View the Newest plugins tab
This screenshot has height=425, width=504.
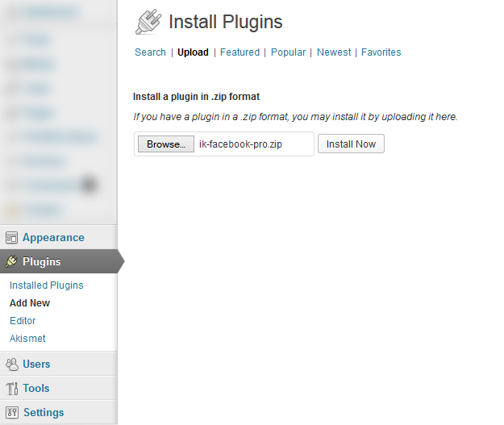click(334, 52)
